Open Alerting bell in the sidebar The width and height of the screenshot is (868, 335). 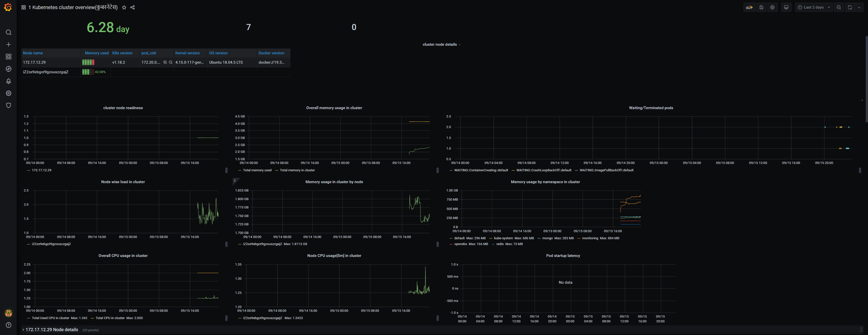(x=8, y=81)
